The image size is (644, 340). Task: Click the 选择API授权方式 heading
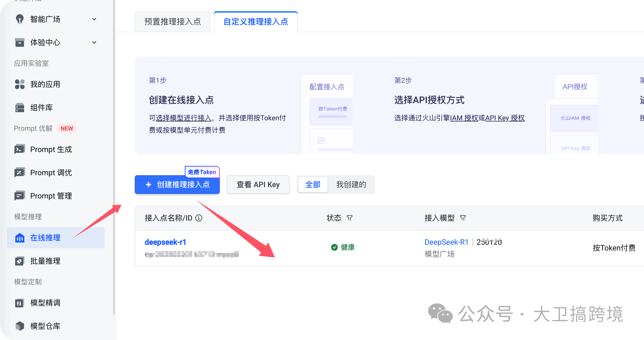click(429, 100)
